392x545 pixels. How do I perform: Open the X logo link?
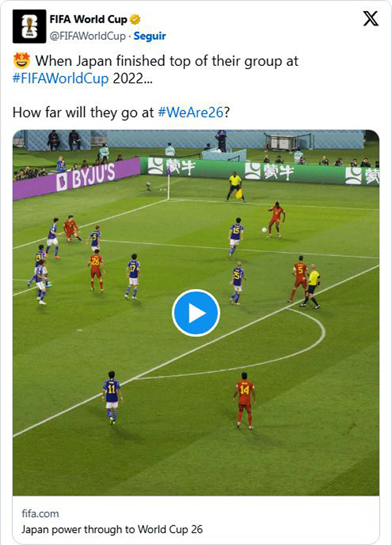(x=370, y=18)
